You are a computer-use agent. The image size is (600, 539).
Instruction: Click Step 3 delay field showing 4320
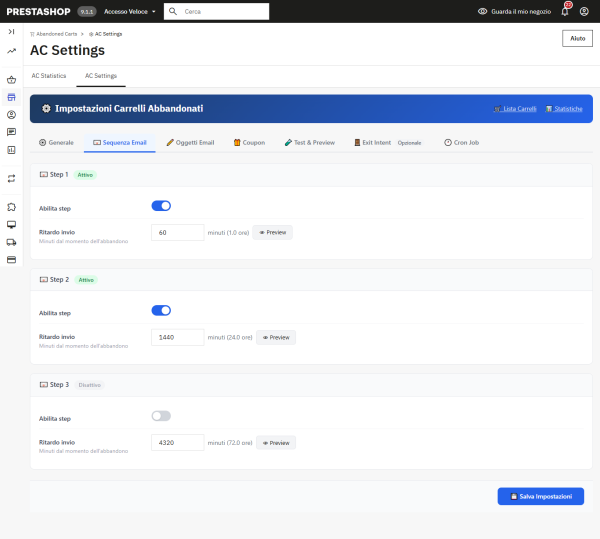178,443
